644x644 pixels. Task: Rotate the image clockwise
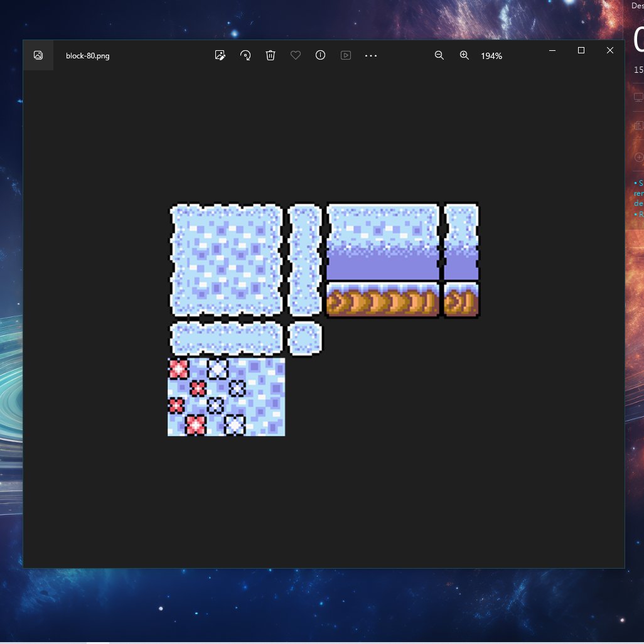pyautogui.click(x=245, y=55)
